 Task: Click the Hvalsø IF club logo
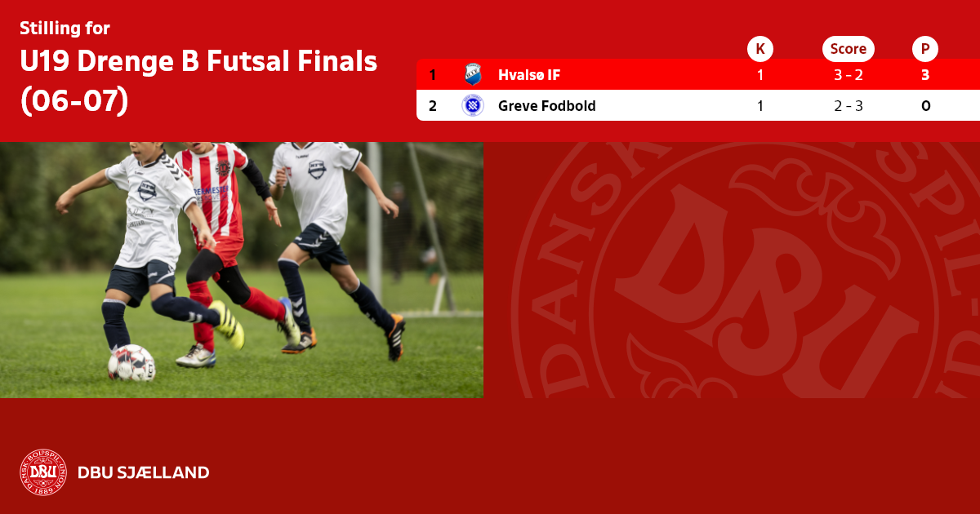tap(473, 74)
